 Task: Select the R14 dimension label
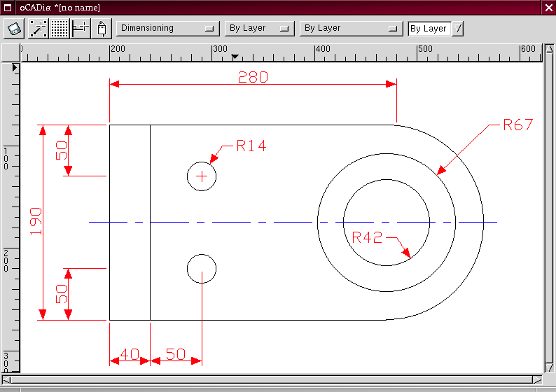coord(251,146)
